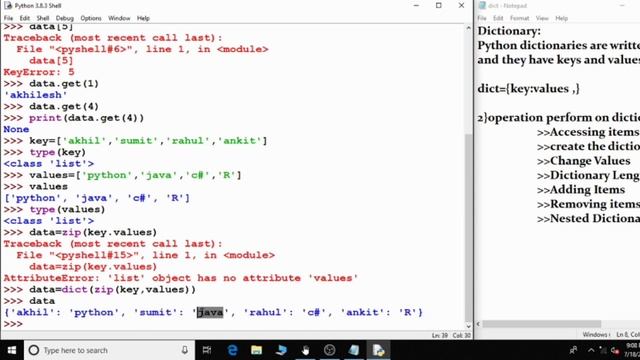Click the line 'data=dict(zip(key,values))'
The height and width of the screenshot is (360, 640).
coord(112,289)
